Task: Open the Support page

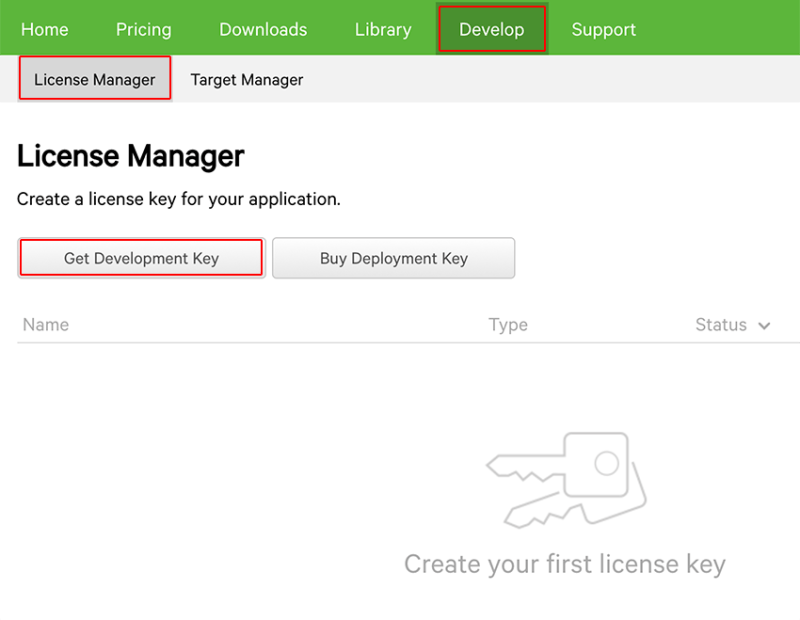Action: [604, 30]
